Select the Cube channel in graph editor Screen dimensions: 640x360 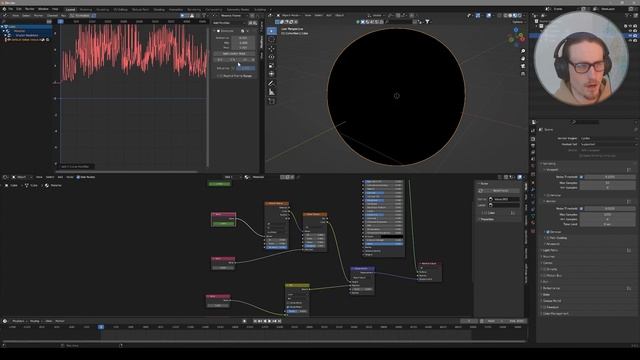27,27
